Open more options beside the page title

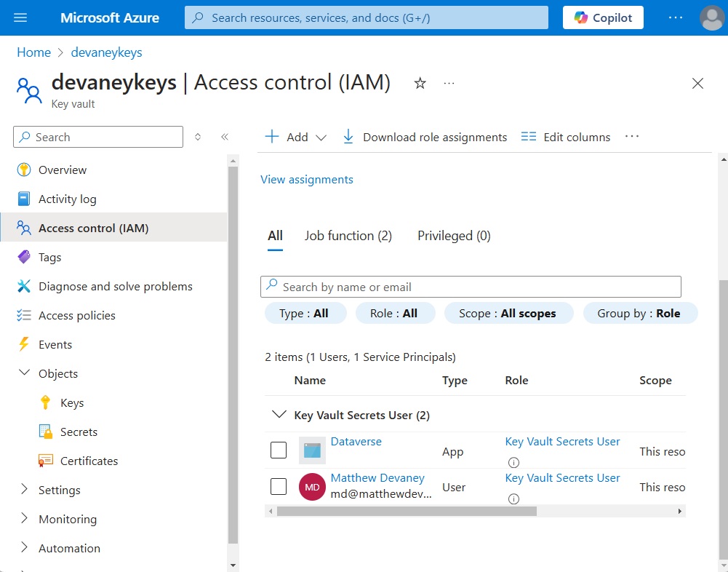click(x=449, y=83)
